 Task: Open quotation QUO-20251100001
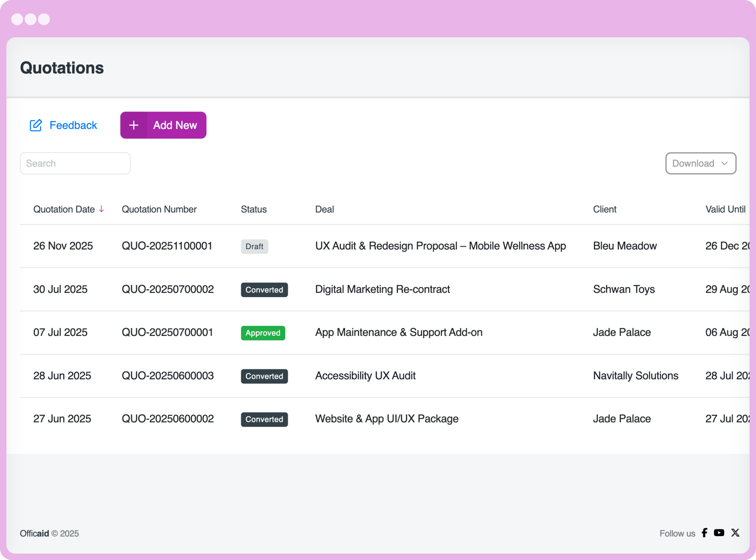point(167,246)
